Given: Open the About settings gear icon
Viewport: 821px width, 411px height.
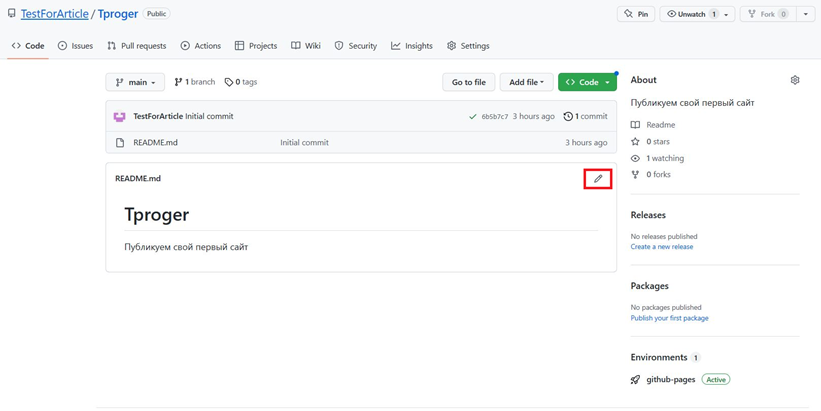Looking at the screenshot, I should click(795, 80).
